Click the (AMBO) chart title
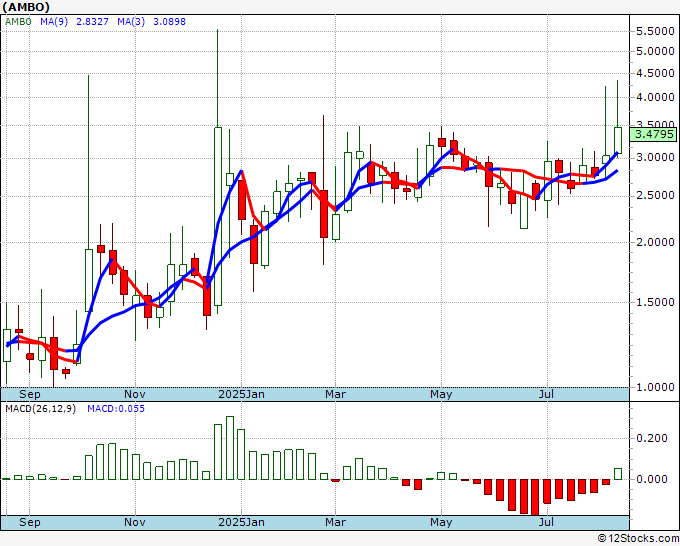The height and width of the screenshot is (546, 680). 26,7
